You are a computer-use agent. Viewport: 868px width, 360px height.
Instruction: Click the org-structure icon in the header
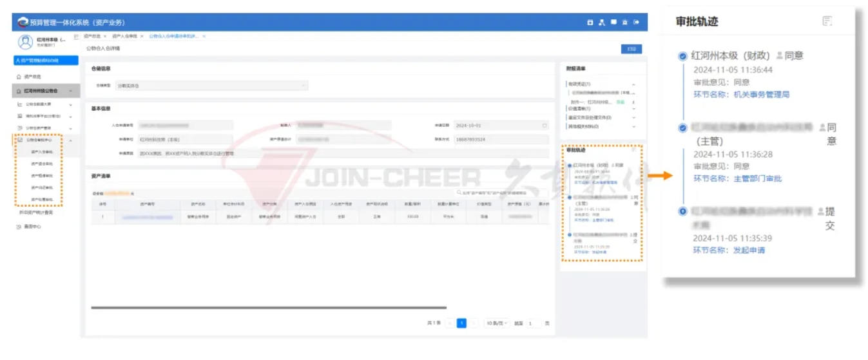(x=601, y=23)
